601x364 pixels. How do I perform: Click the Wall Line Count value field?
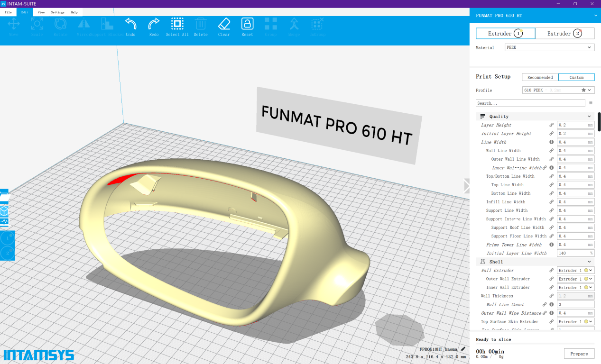tap(575, 304)
